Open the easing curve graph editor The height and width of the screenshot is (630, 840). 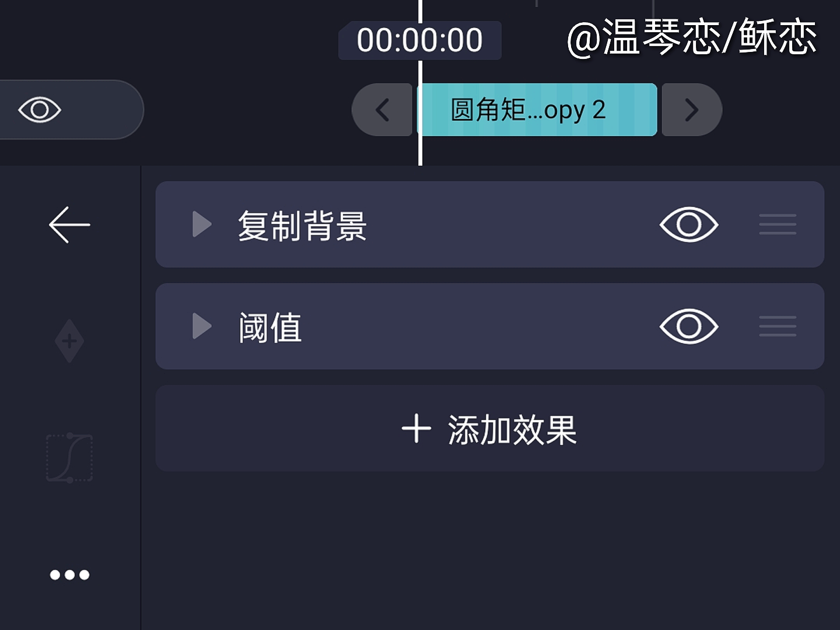[69, 458]
